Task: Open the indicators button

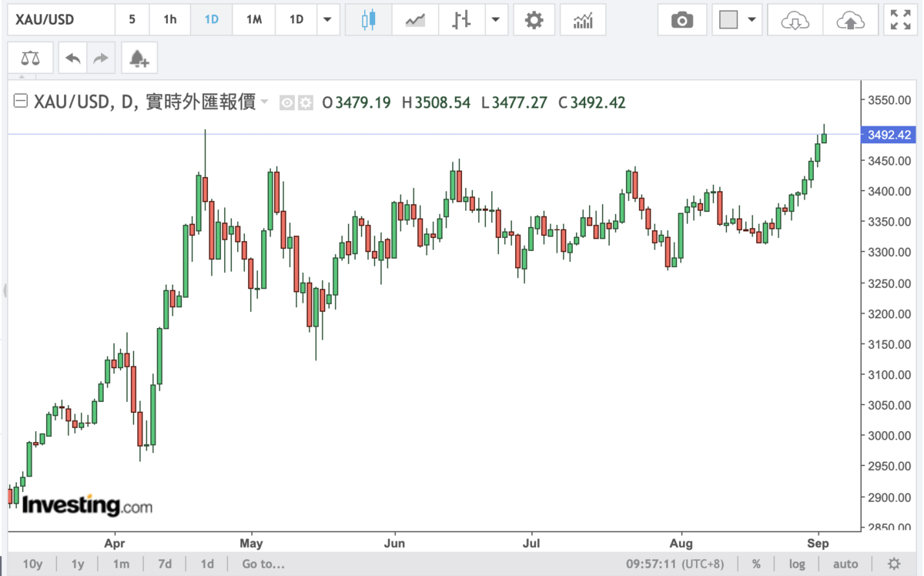Action: pyautogui.click(x=583, y=20)
